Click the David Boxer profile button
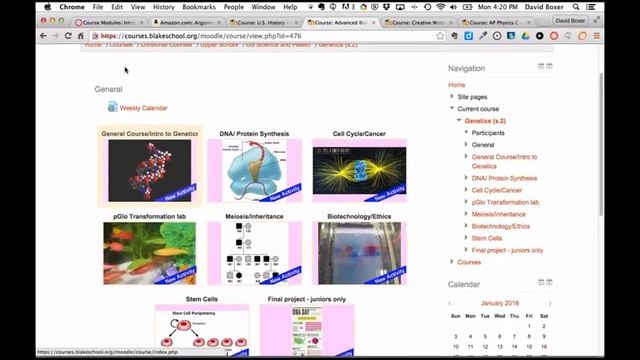640x360 pixels. pos(570,20)
